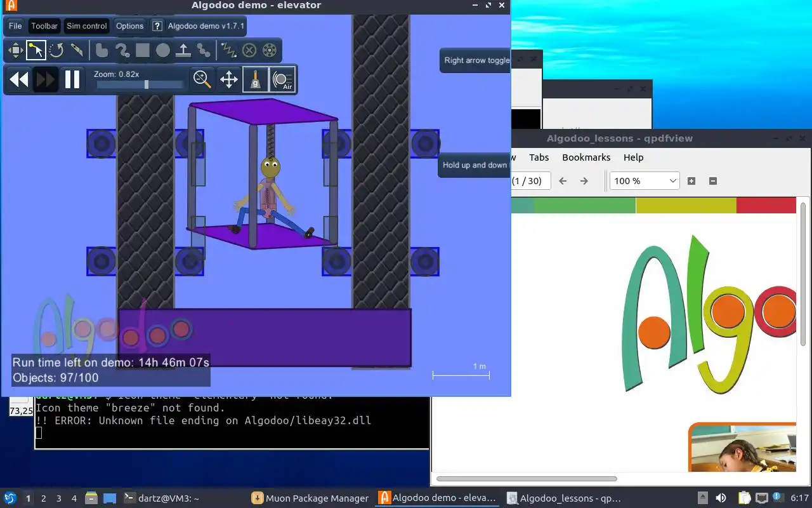Switch to Muon Package Manager task
Viewport: 812px width, 508px height.
(310, 498)
